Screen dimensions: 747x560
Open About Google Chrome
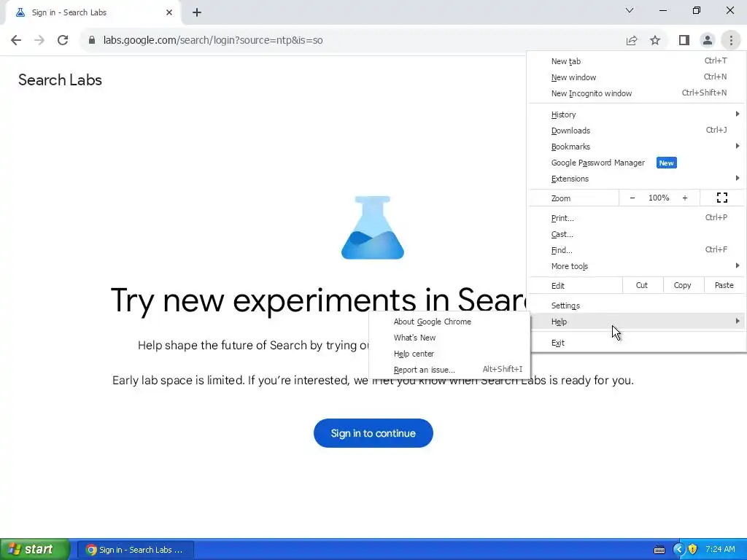449,322
